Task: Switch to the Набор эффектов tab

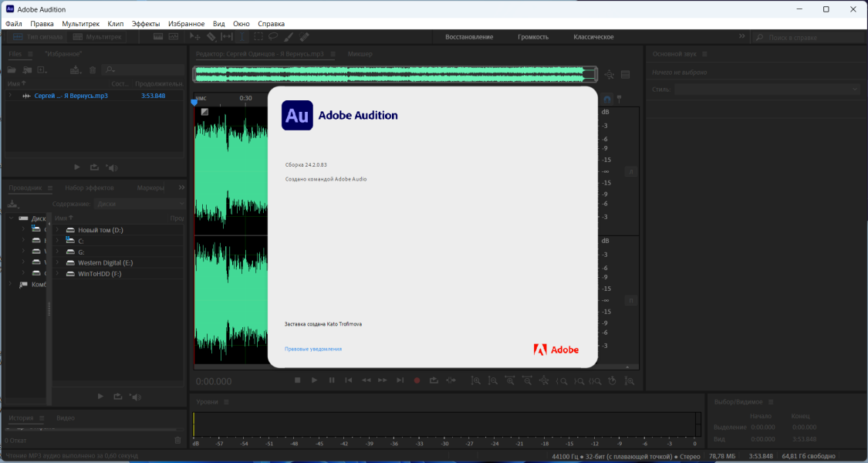Action: (x=90, y=188)
